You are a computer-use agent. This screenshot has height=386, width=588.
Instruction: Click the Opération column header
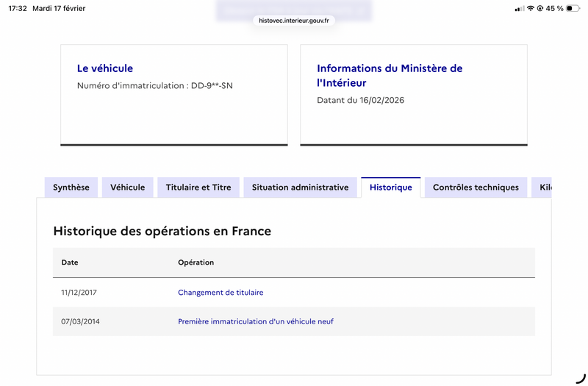196,262
